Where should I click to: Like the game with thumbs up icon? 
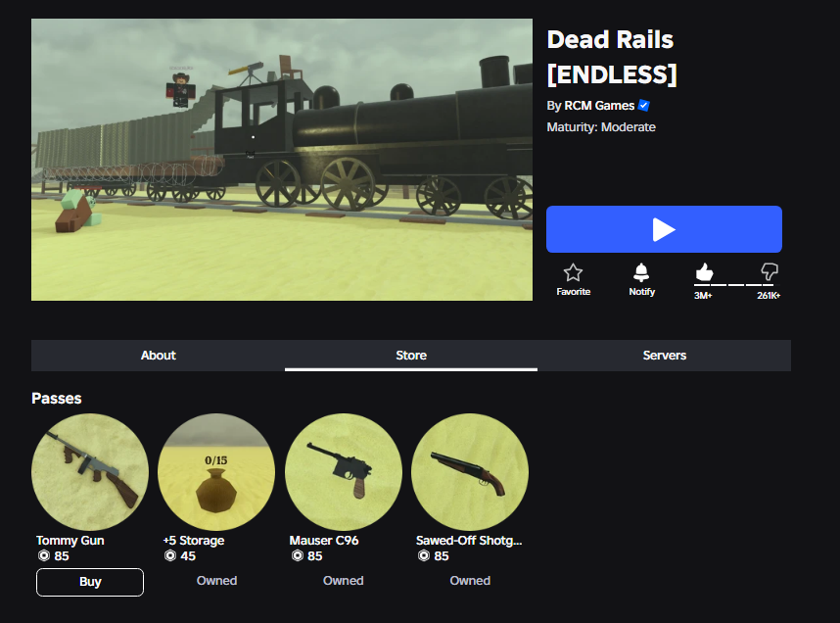click(704, 272)
